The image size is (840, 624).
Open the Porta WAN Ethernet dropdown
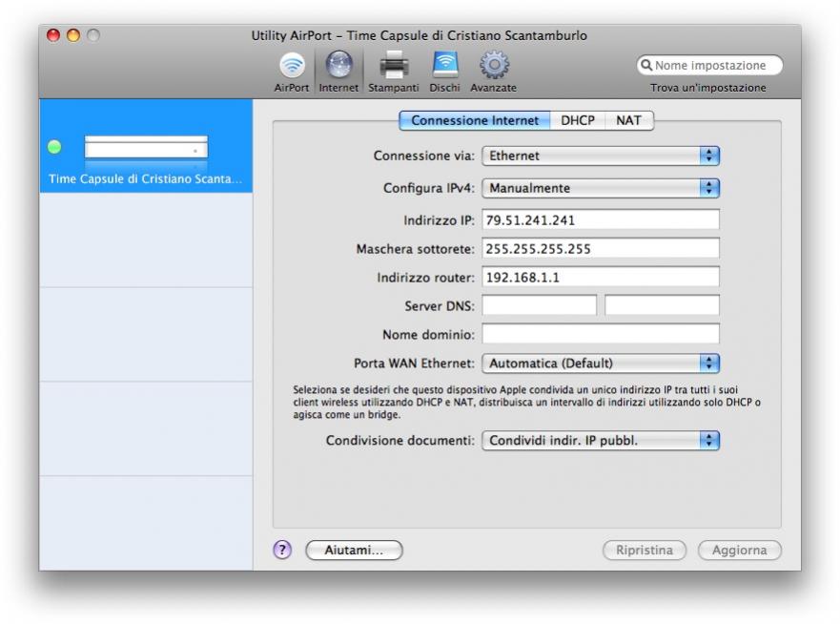click(x=601, y=364)
